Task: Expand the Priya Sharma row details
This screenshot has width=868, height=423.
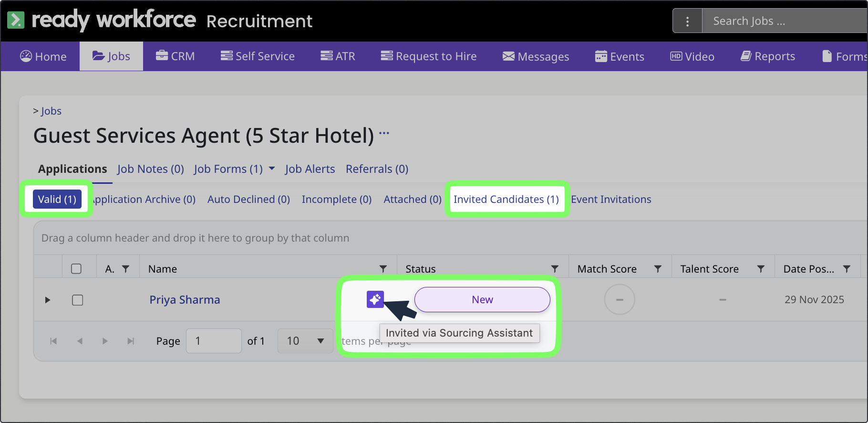Action: [x=48, y=300]
